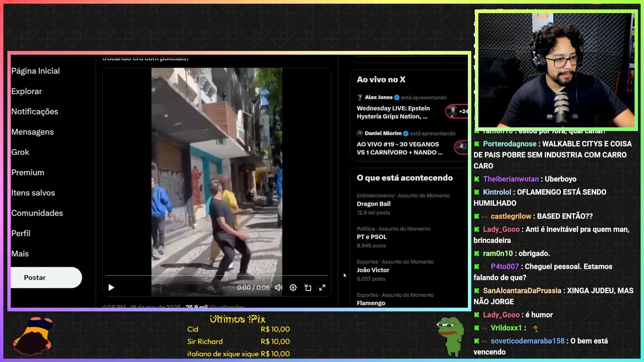Click chat user Kintrolol
This screenshot has height=362, width=644.
[x=497, y=192]
